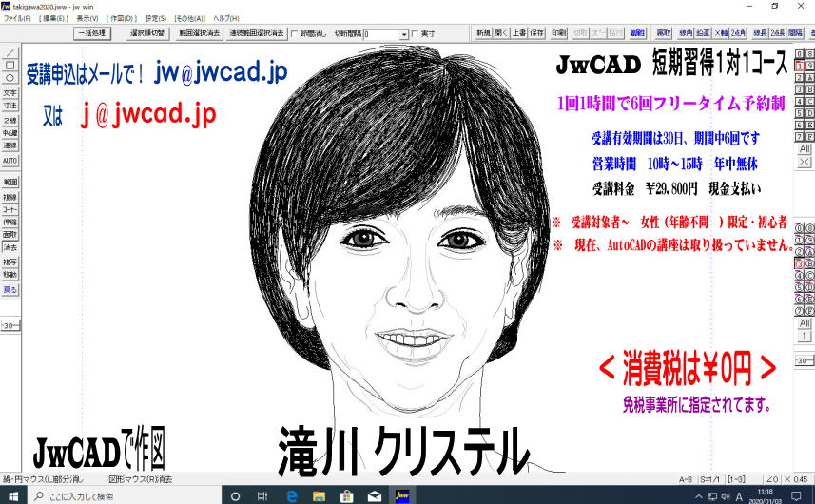Select the rectangle drawing tool

tap(10, 66)
